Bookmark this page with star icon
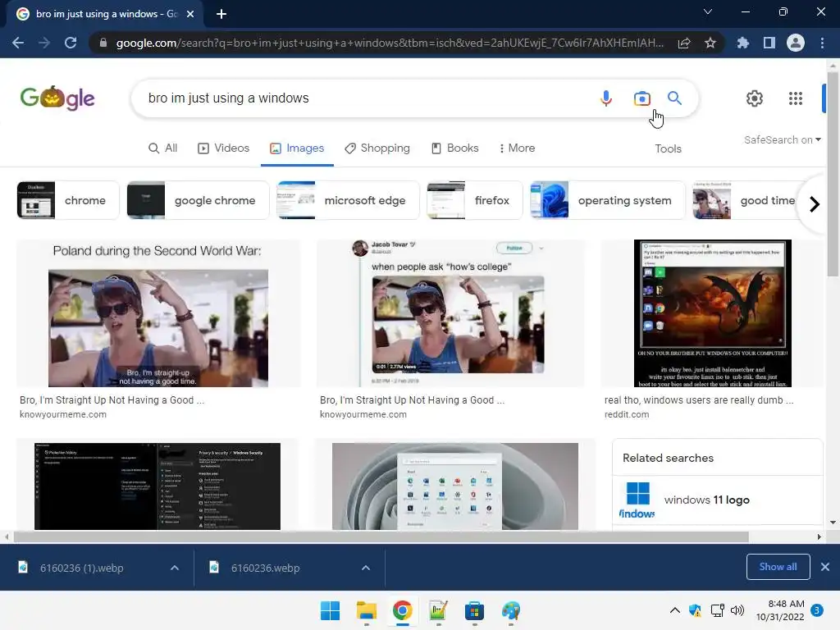Screen dimensions: 840x630 click(x=710, y=43)
